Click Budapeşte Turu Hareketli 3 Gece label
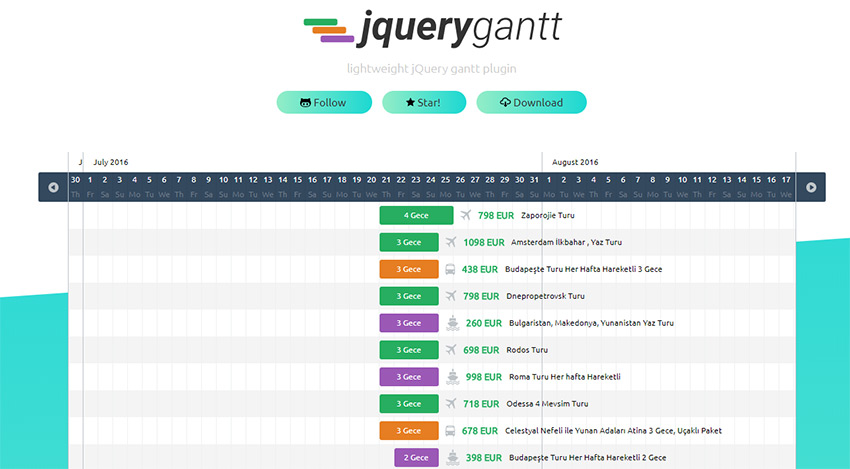 pyautogui.click(x=583, y=269)
